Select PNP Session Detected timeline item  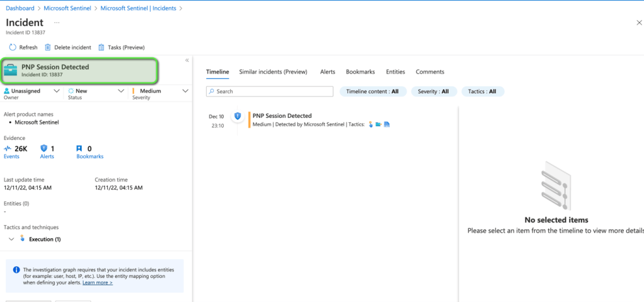click(282, 116)
